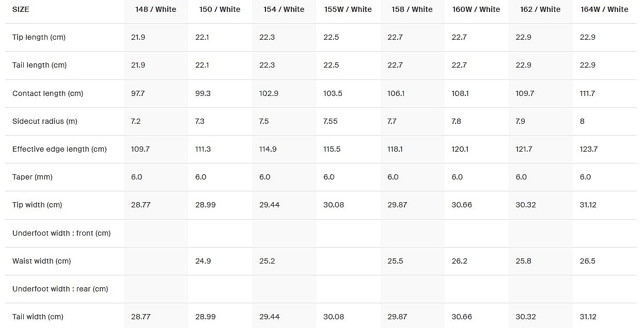Click the Sidecut radius (m) row label
This screenshot has height=328, width=644.
(44, 121)
